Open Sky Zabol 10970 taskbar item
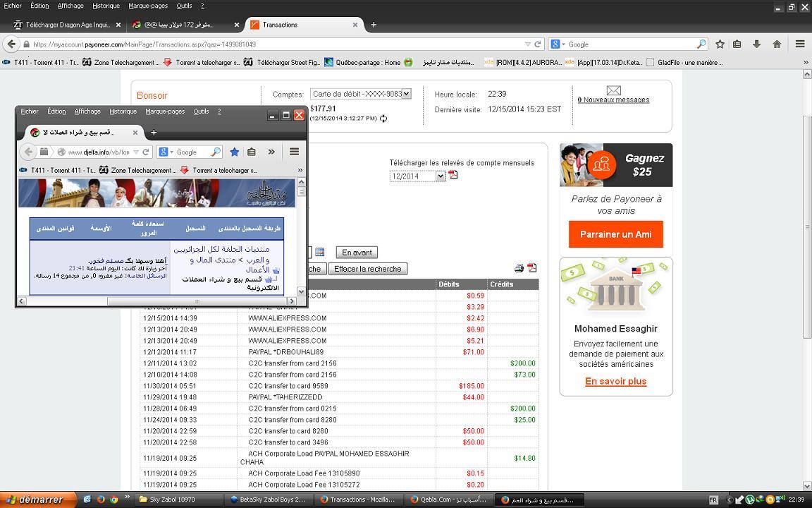The image size is (812, 508). (178, 500)
